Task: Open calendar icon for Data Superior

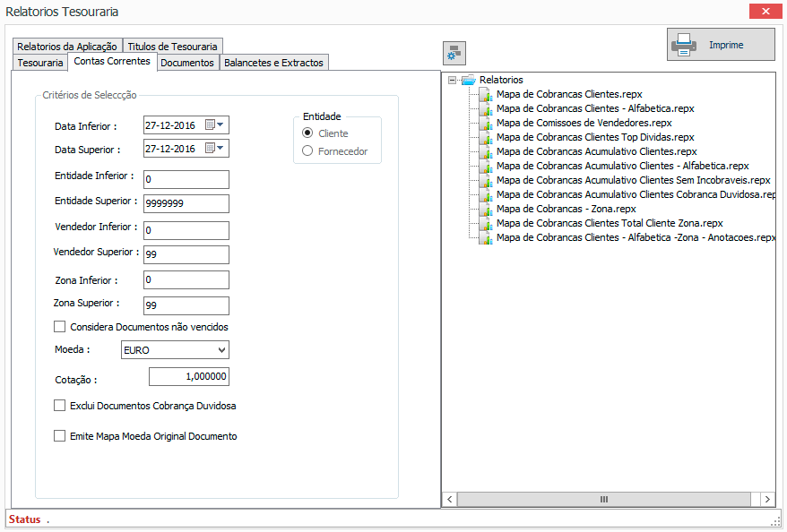Action: pyautogui.click(x=214, y=148)
